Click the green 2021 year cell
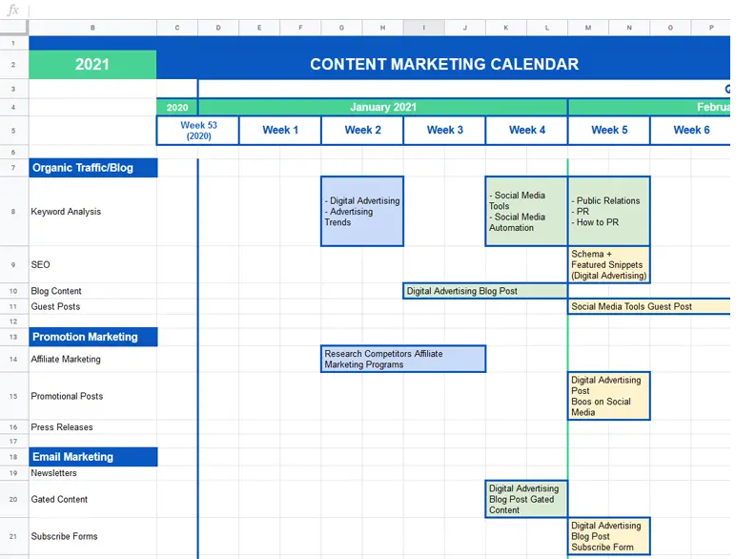Viewport: 756px width, 559px height. 92,65
